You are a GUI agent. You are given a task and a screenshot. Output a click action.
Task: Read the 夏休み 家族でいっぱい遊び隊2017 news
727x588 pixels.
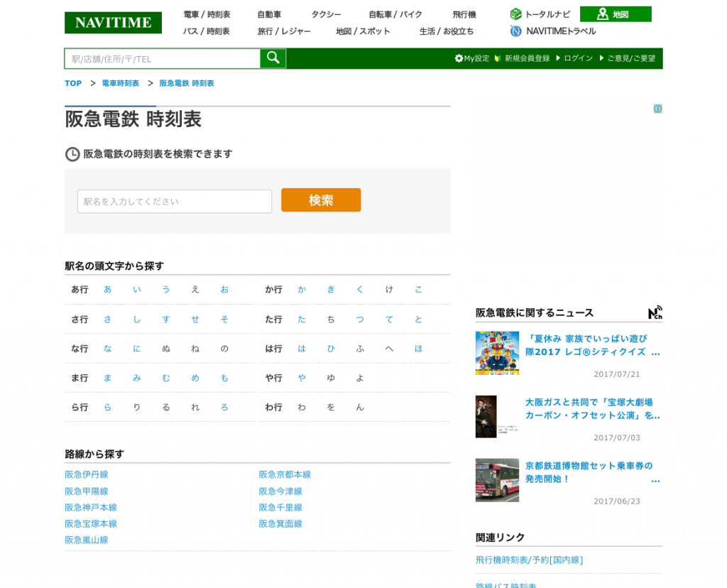click(592, 345)
